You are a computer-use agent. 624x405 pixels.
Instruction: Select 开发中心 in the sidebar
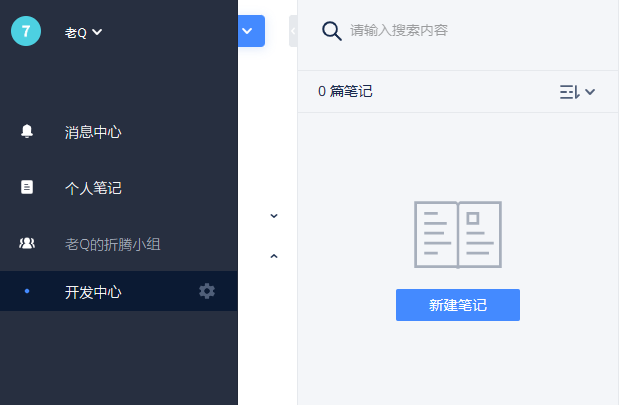pyautogui.click(x=119, y=291)
